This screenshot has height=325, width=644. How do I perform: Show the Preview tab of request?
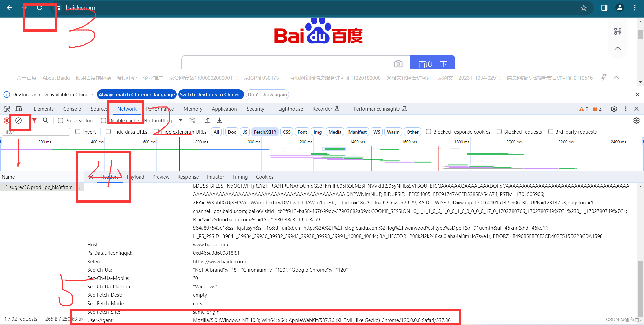(161, 177)
